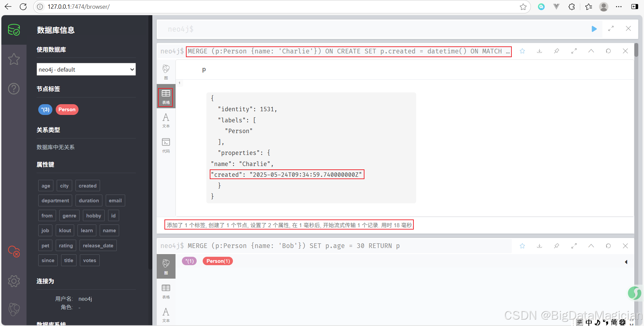Collapse the Bob MERGE result frame

click(591, 246)
